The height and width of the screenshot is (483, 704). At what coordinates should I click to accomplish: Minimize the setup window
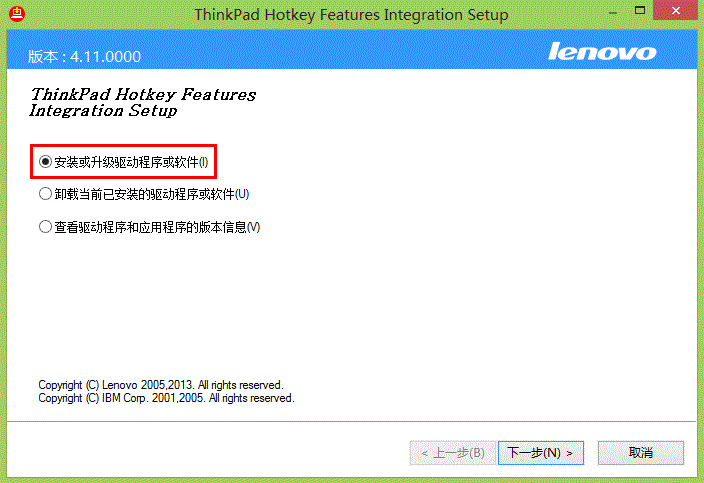click(612, 13)
